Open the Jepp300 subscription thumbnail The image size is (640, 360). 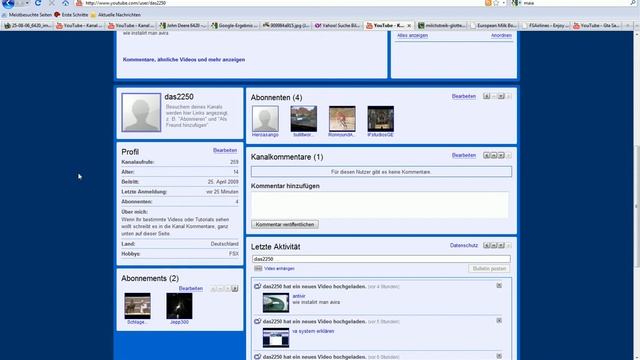coord(179,306)
